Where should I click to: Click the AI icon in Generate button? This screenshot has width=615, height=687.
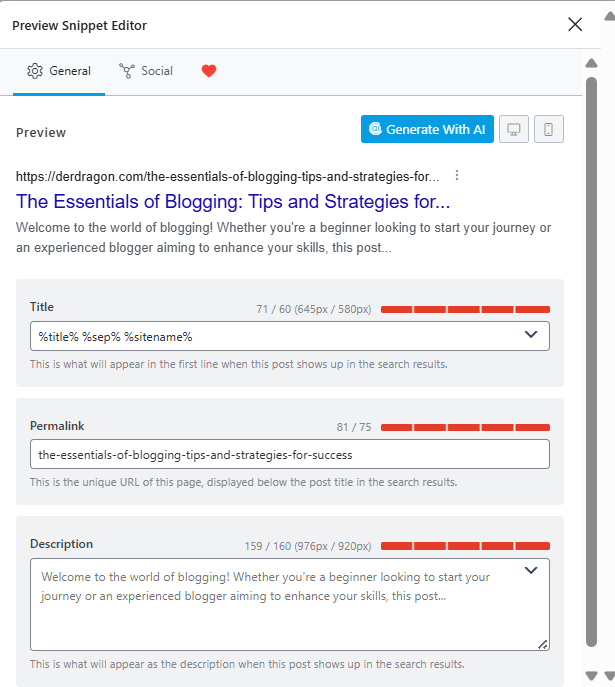click(375, 129)
